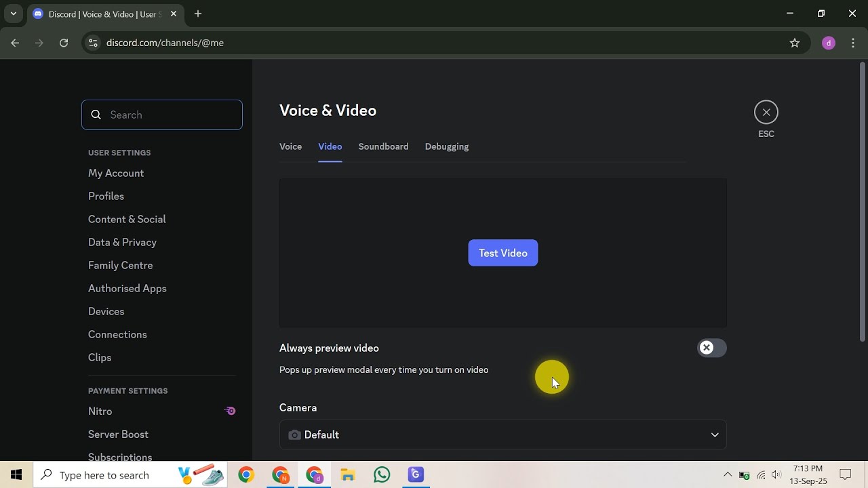Open Server Boost settings

coord(118,434)
